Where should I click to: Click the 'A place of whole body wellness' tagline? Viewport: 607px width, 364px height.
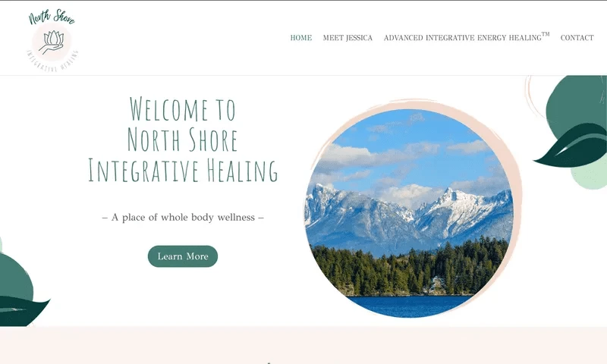(183, 218)
